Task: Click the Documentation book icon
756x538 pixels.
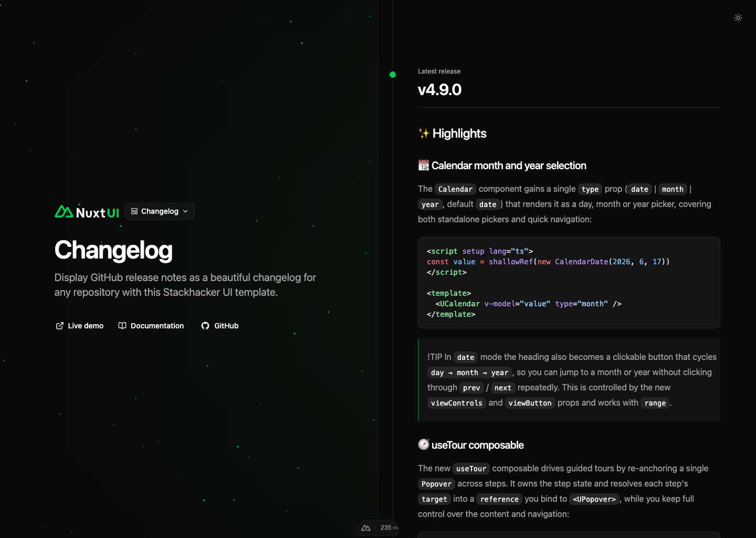Action: (122, 326)
